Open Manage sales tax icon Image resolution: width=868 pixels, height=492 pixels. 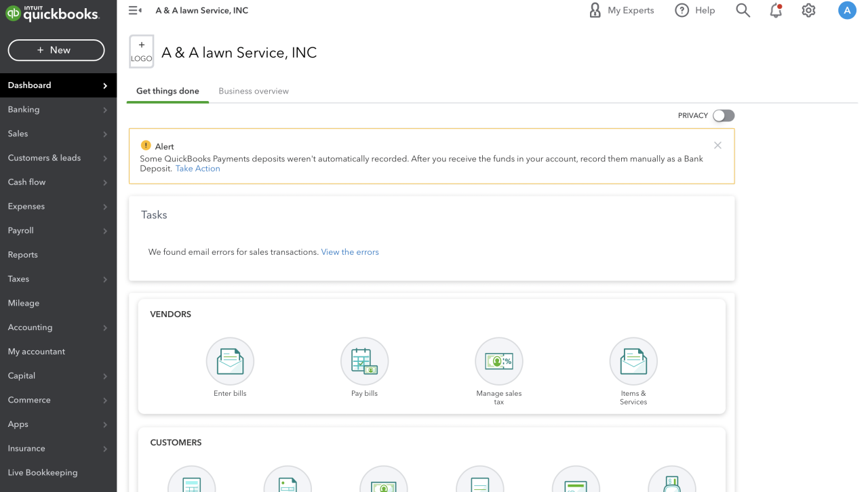(x=499, y=361)
